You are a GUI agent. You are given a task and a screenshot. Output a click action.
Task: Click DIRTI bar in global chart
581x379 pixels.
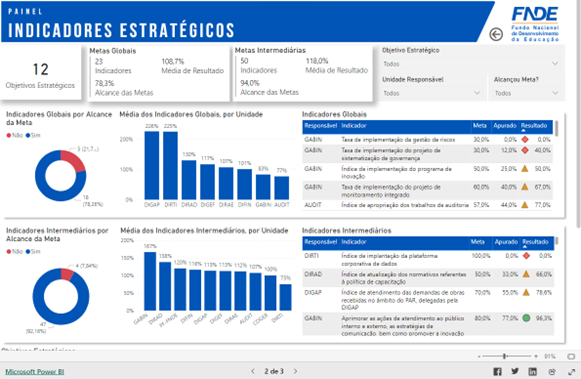point(170,166)
